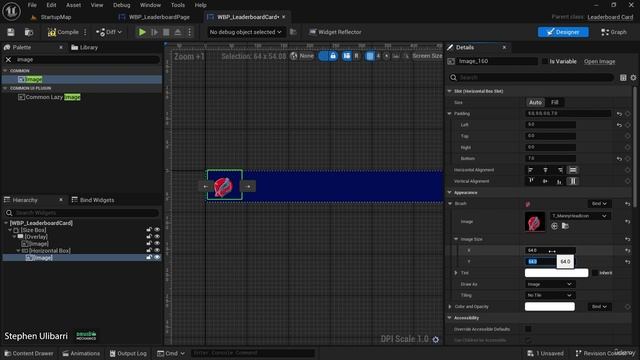Set slot size to Fill
This screenshot has height=360, width=640.
[554, 102]
